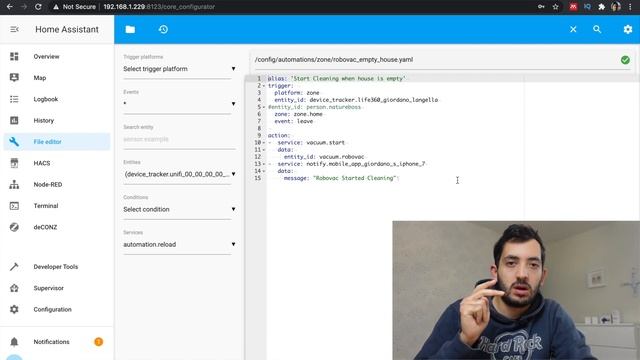
Task: Click the Overview dashboard icon
Action: click(x=14, y=56)
